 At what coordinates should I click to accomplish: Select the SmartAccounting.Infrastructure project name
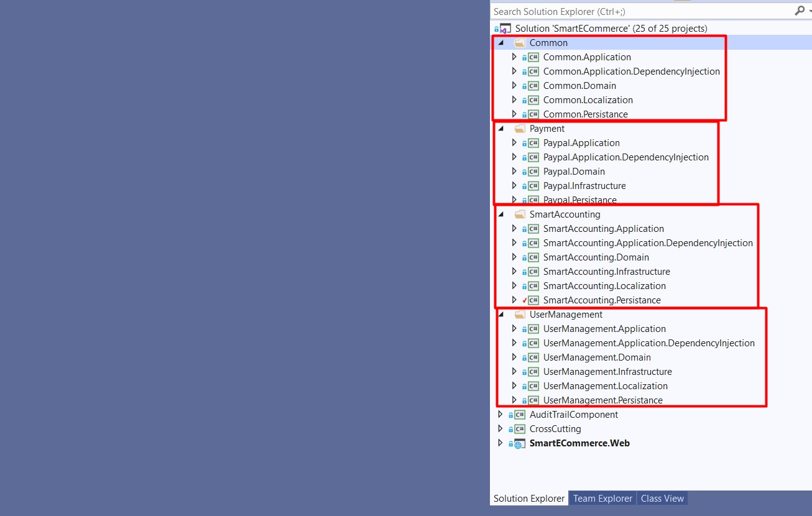click(x=607, y=272)
